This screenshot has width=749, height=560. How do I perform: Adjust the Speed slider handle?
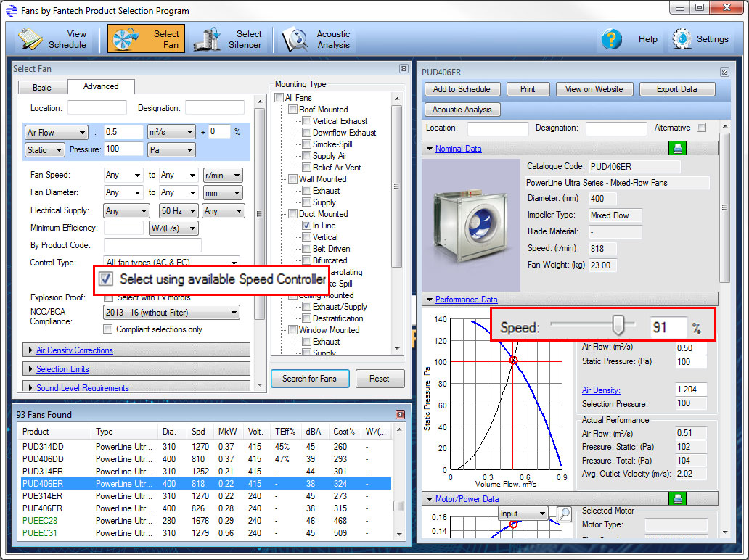click(618, 325)
